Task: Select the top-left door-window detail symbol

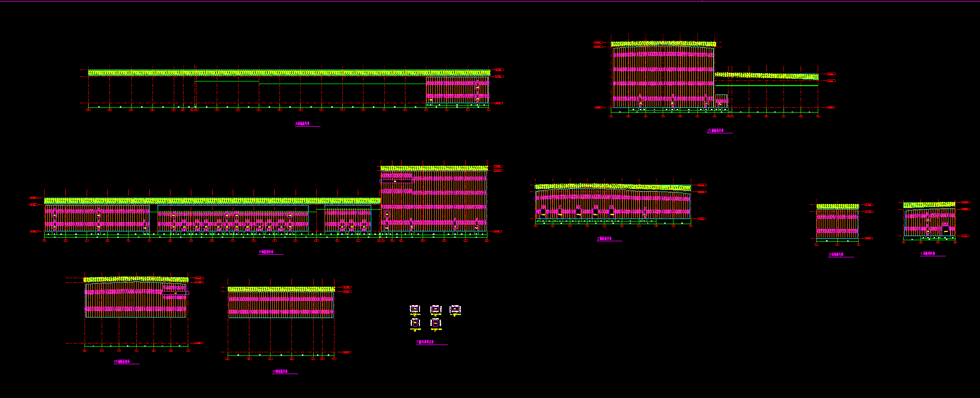Action: coord(415,309)
